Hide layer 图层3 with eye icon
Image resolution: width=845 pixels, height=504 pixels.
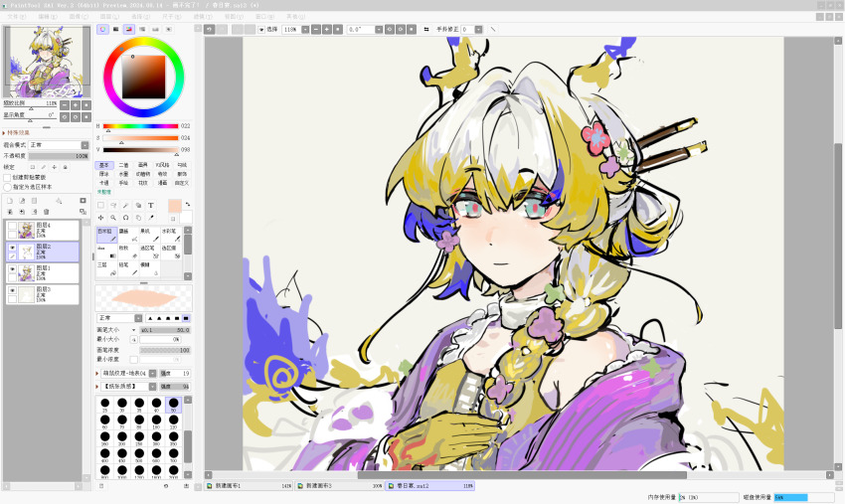click(12, 290)
